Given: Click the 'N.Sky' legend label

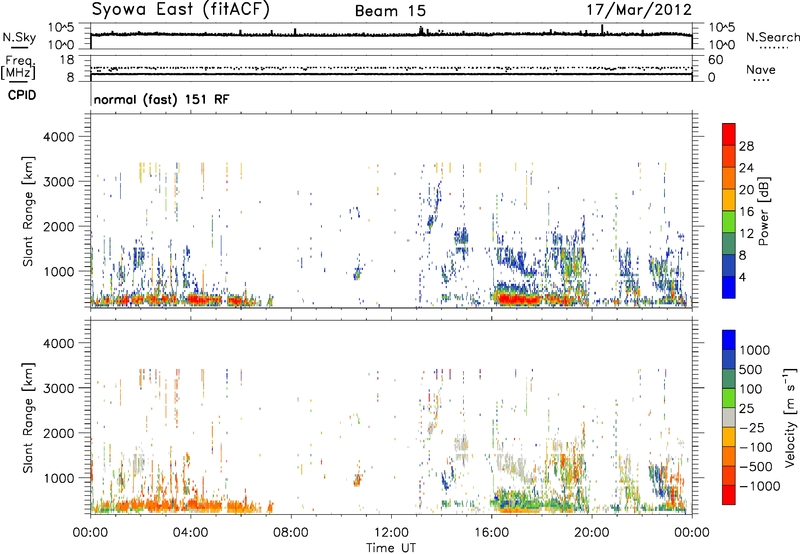Looking at the screenshot, I should click(19, 37).
